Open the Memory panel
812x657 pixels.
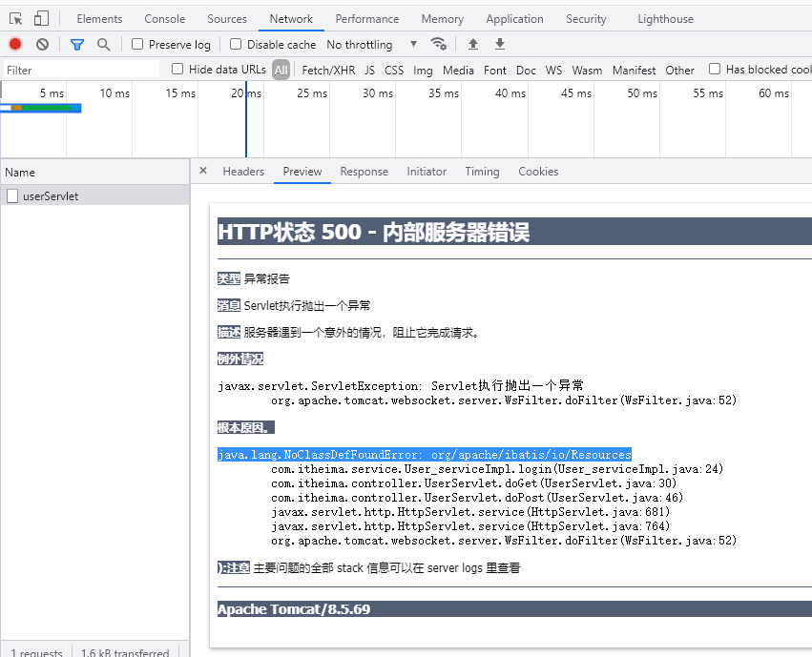click(442, 19)
